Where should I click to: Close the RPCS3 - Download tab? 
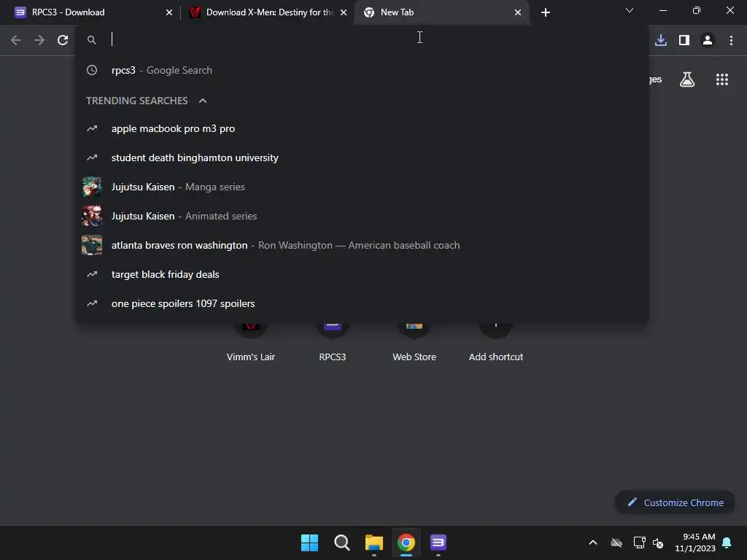click(x=169, y=12)
